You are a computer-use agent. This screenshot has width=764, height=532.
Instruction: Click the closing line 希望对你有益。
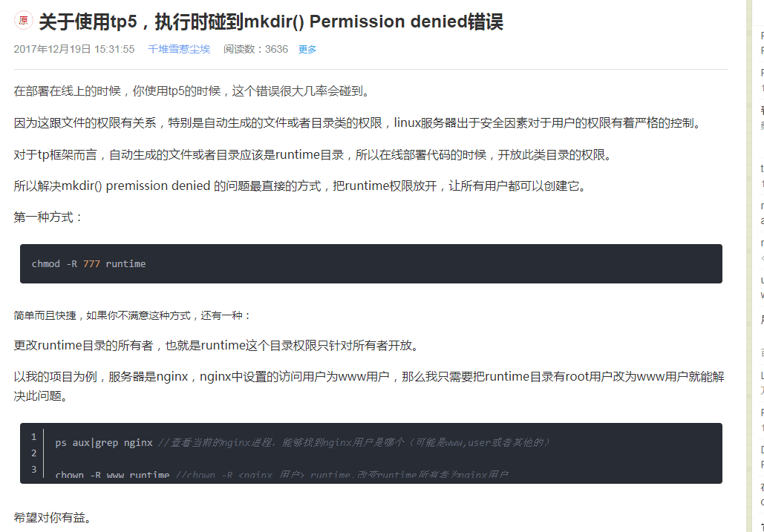(x=53, y=517)
